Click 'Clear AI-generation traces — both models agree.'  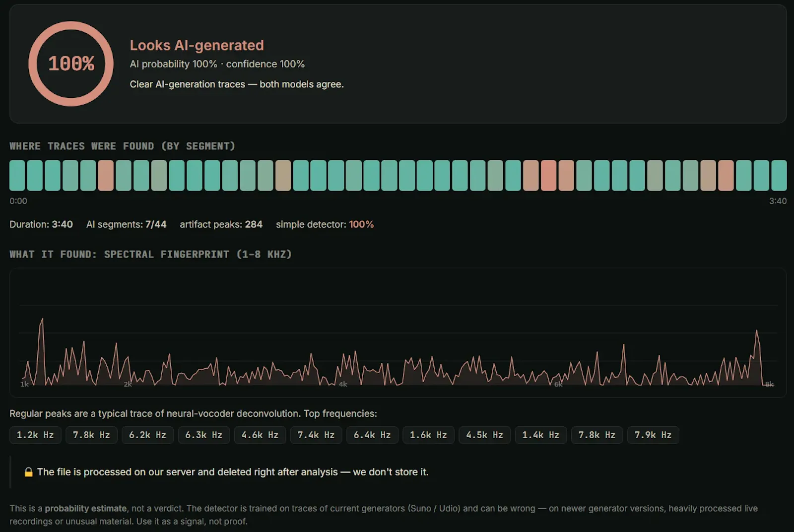(x=236, y=84)
